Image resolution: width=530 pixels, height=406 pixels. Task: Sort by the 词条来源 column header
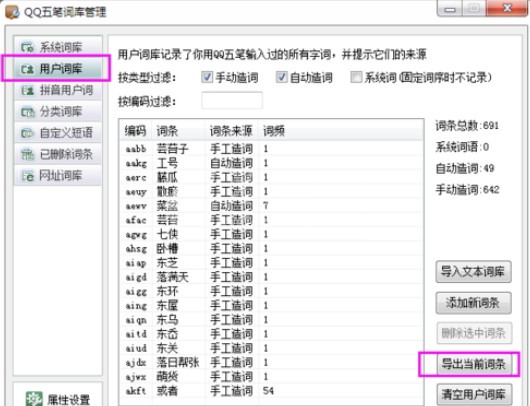point(231,130)
